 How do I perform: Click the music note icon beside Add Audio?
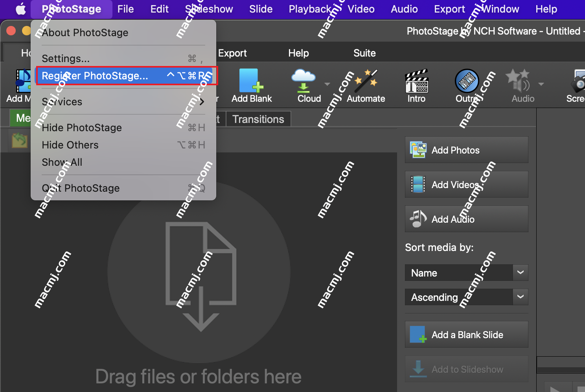click(x=418, y=219)
